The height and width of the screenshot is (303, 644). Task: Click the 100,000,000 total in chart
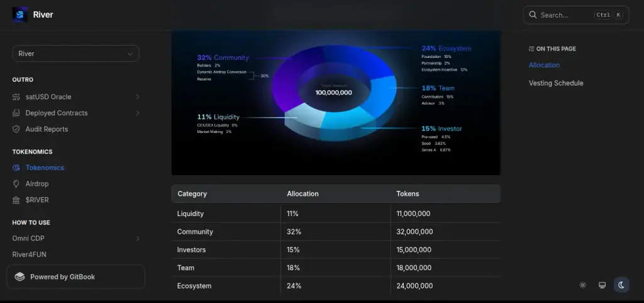click(x=333, y=93)
